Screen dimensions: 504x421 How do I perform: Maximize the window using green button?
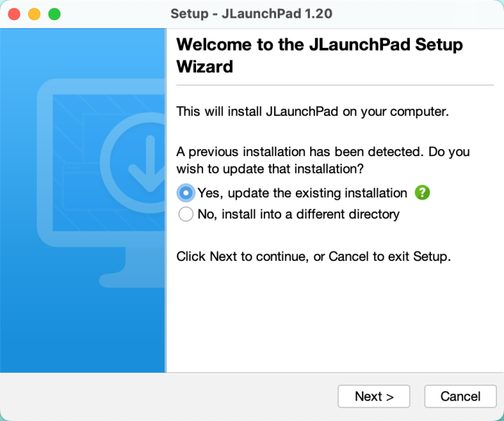click(54, 14)
